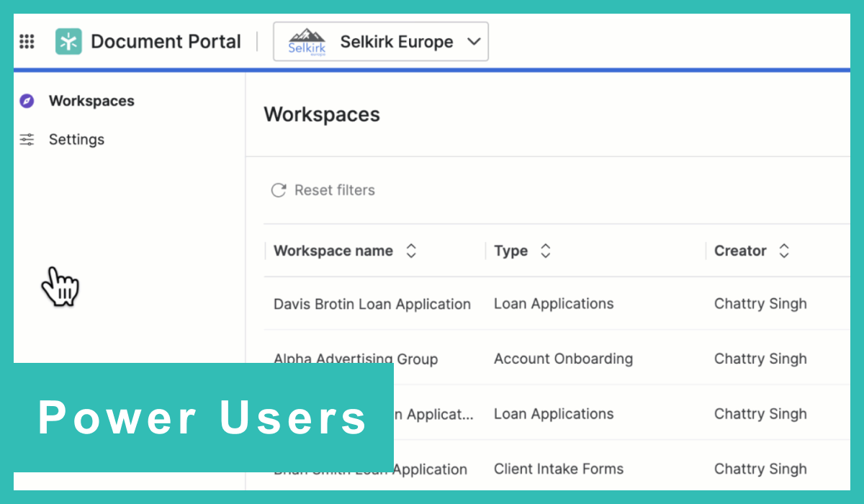
Task: Sort by Creator column using sort arrows
Action: pos(784,251)
